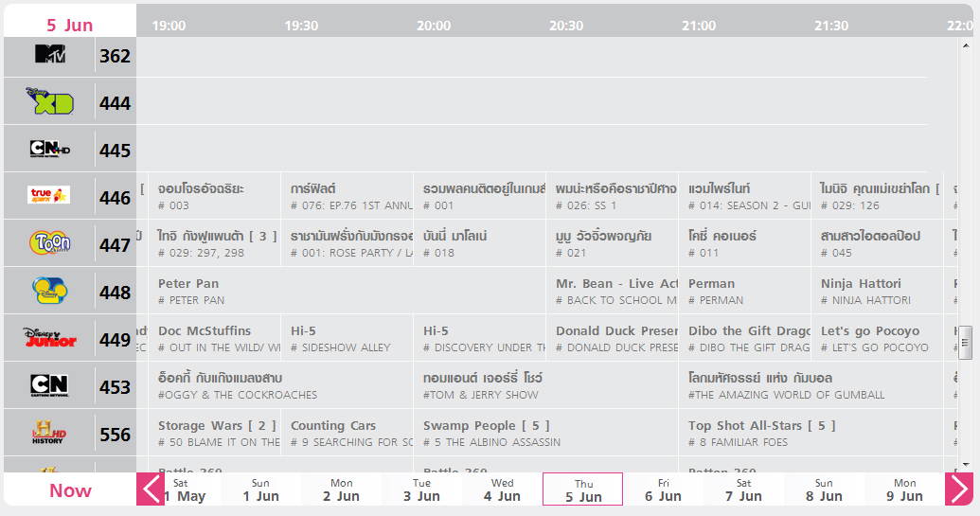Image resolution: width=980 pixels, height=516 pixels.
Task: Open Hi-5 Discovery Under episode
Action: pos(479,339)
